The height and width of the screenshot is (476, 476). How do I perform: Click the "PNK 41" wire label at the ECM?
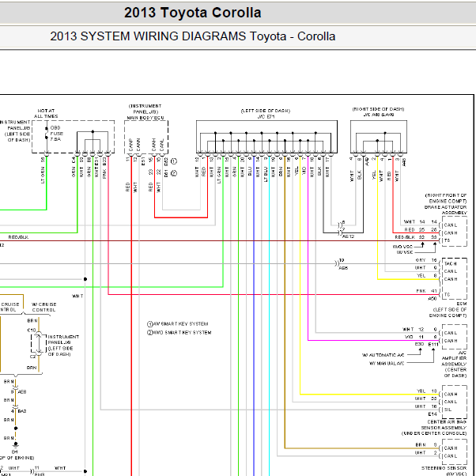(426, 291)
